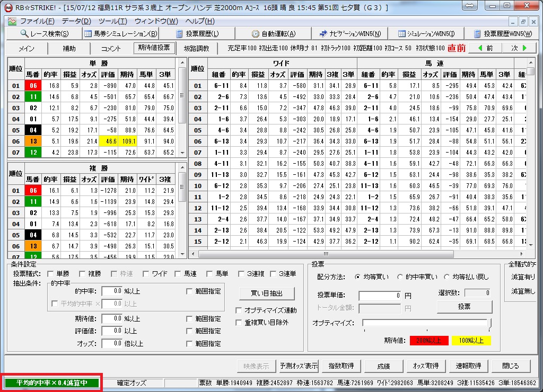
Task: Click the RB STRIKE app icon in title bar
Action: tap(8, 7)
